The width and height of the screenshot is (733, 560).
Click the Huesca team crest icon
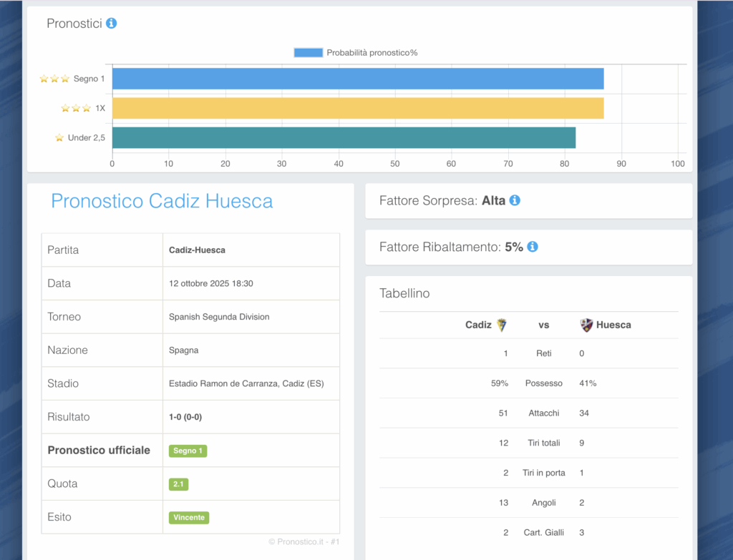pos(586,325)
